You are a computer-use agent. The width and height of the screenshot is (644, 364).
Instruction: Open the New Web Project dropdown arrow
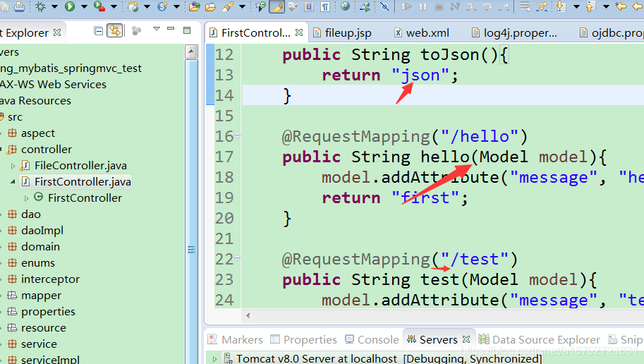pyautogui.click(x=147, y=6)
